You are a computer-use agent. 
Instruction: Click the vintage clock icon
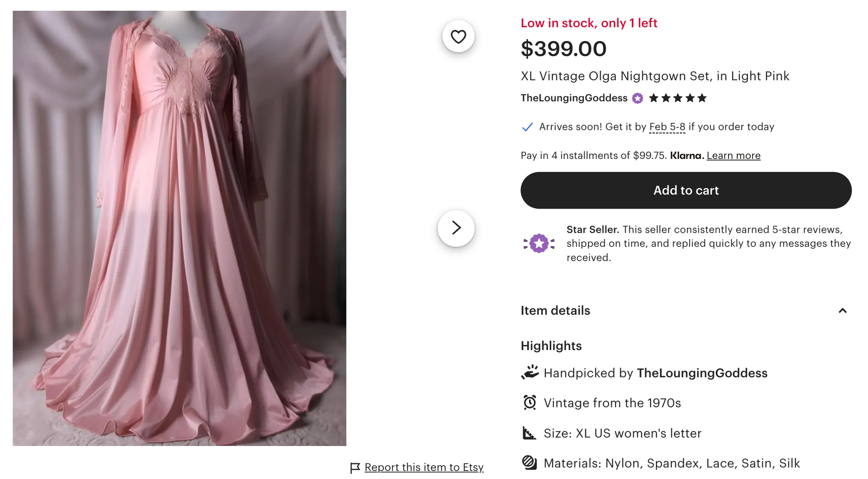click(530, 403)
